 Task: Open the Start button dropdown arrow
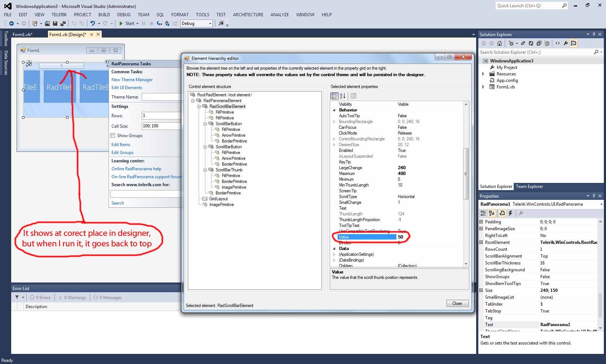pyautogui.click(x=137, y=23)
